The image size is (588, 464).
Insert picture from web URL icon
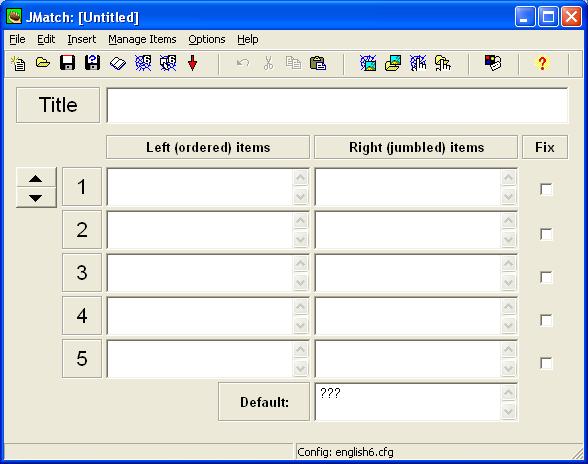pos(368,63)
